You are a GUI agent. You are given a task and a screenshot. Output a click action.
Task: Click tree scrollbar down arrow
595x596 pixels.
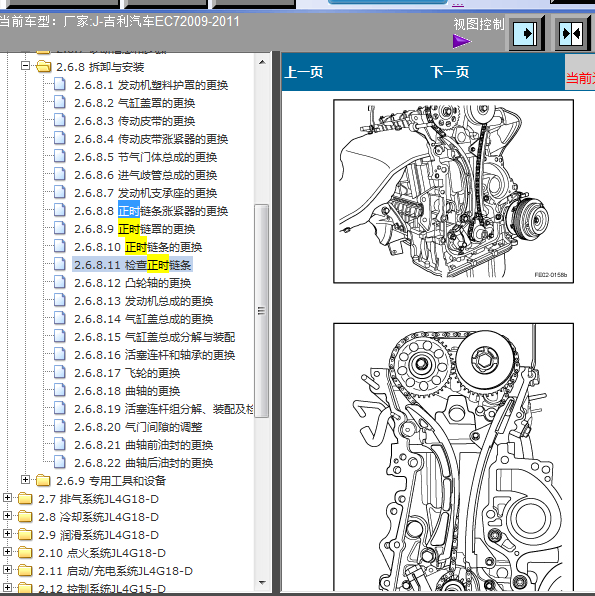[x=262, y=582]
